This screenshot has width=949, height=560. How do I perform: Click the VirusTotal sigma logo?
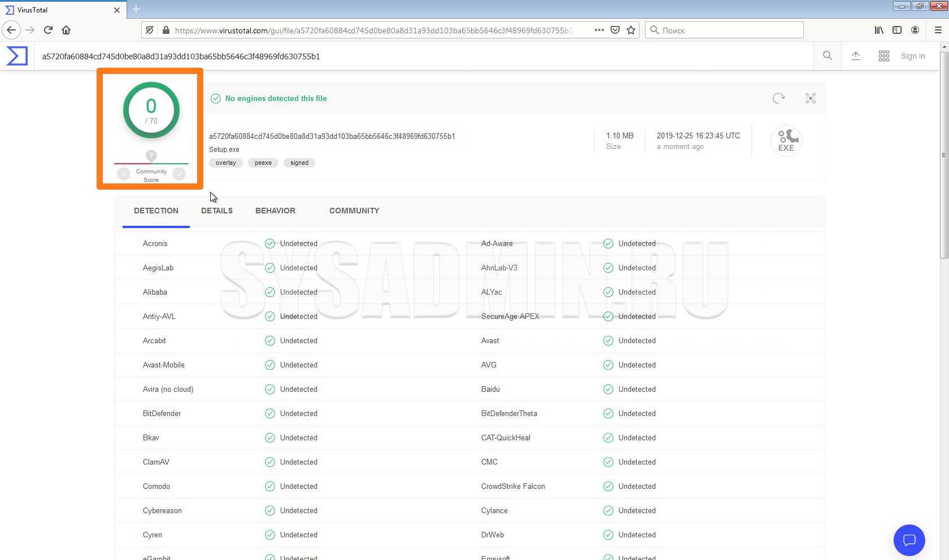pos(17,56)
